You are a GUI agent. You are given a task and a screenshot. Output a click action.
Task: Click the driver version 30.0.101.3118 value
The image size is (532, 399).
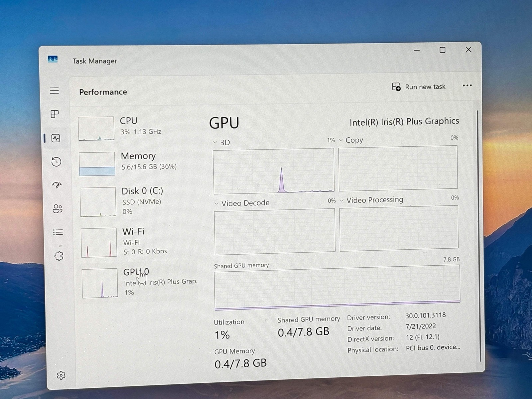coord(426,315)
